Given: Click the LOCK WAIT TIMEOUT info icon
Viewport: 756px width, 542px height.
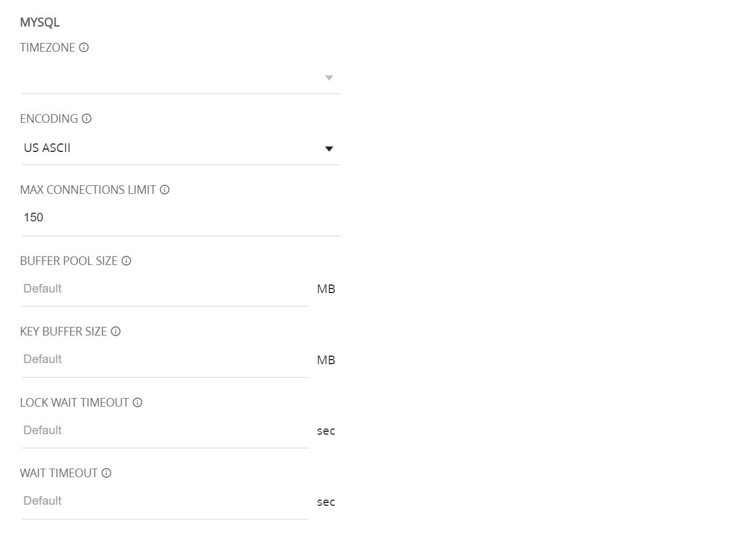Looking at the screenshot, I should click(x=138, y=403).
